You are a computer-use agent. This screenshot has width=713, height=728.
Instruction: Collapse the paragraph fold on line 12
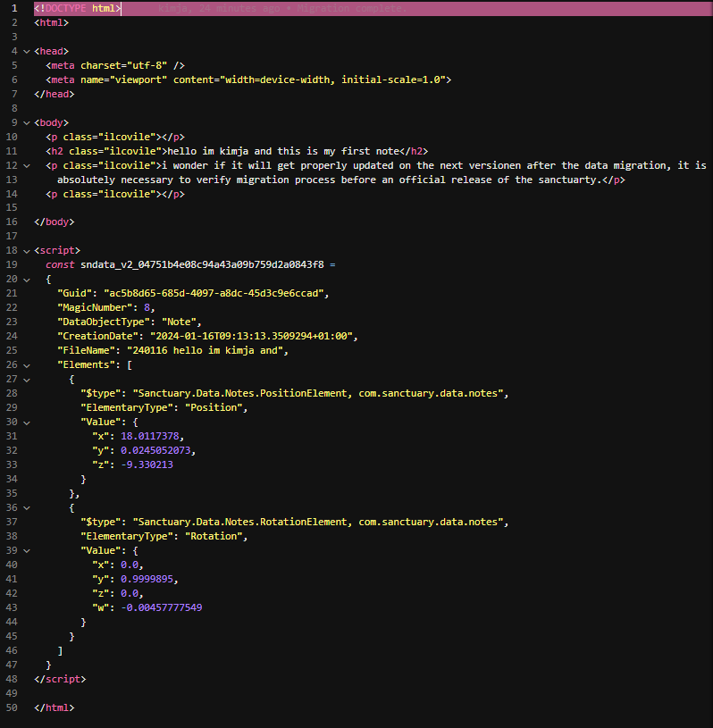click(x=27, y=166)
